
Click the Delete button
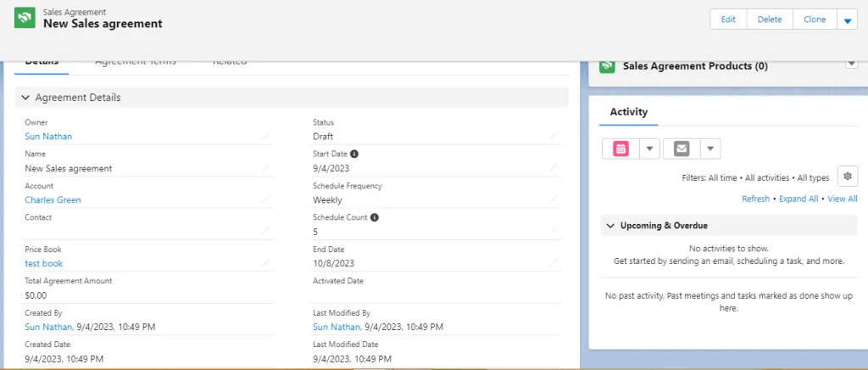point(770,20)
